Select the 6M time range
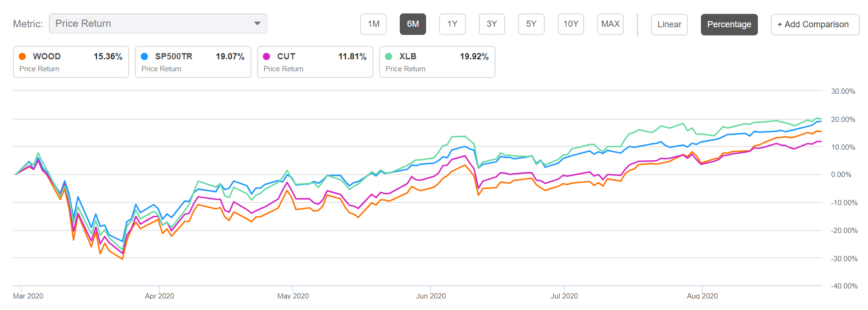The image size is (868, 310). coord(413,24)
